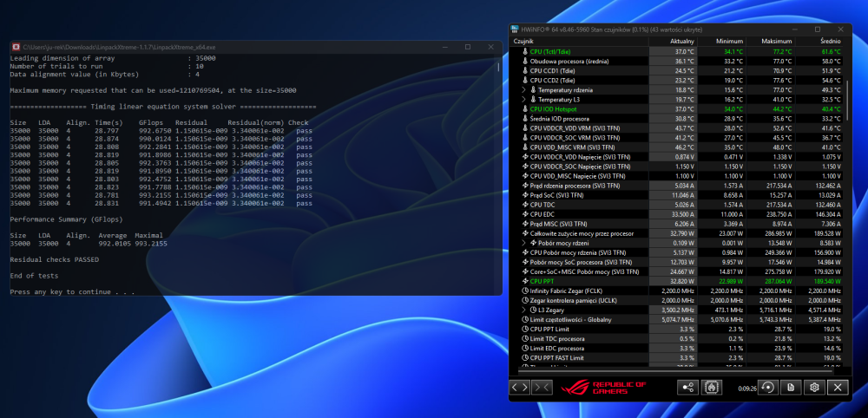Click clock icon beside CPU PPT Limit
Viewport: 868px width, 418px height.
(x=525, y=329)
